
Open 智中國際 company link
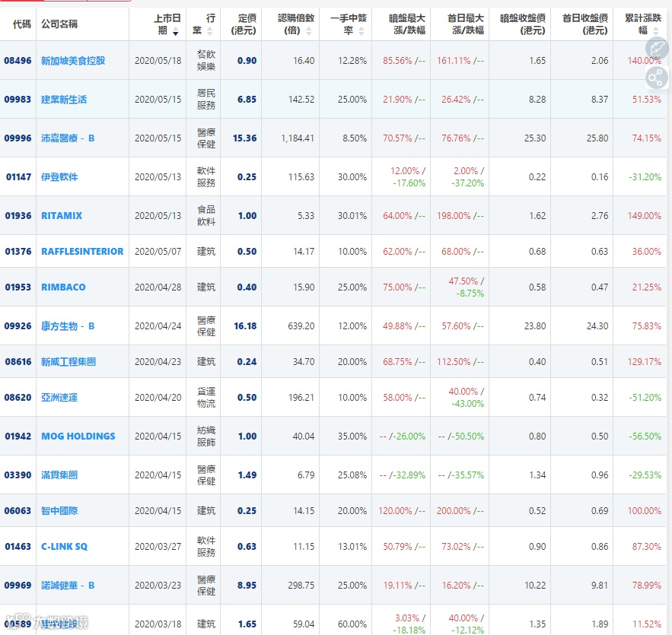[59, 511]
